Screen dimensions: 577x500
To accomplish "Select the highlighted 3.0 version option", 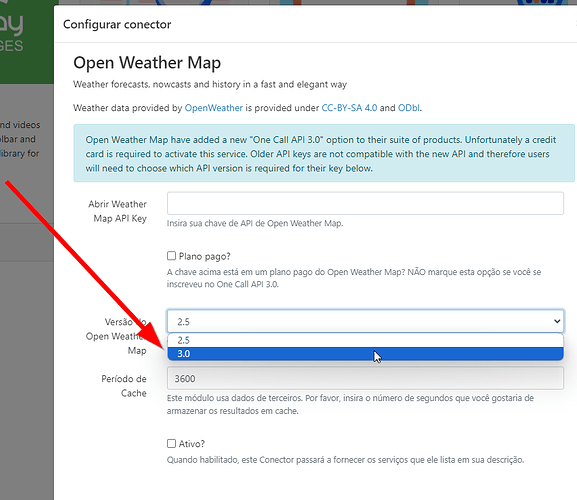I will click(365, 354).
